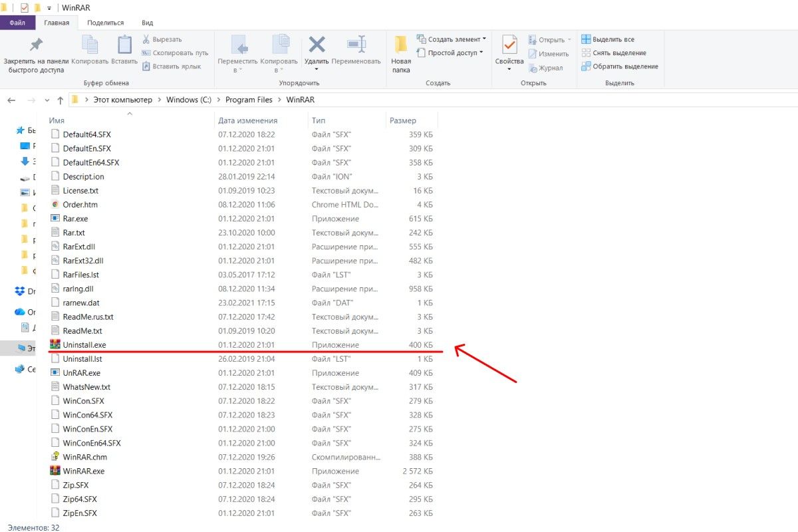Click the Rename (Переименовать) icon
Viewport: 798px width, 532px height.
tap(357, 45)
